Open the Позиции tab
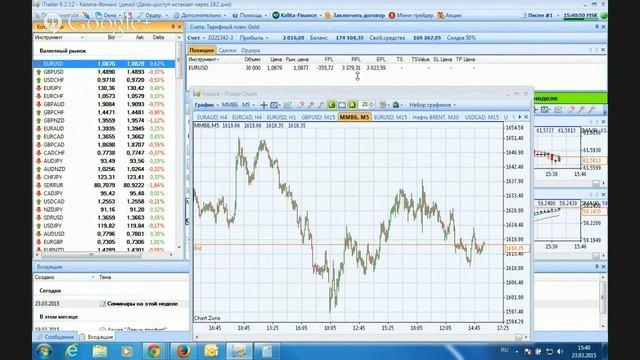Viewport: 640px width, 360px height. 201,50
